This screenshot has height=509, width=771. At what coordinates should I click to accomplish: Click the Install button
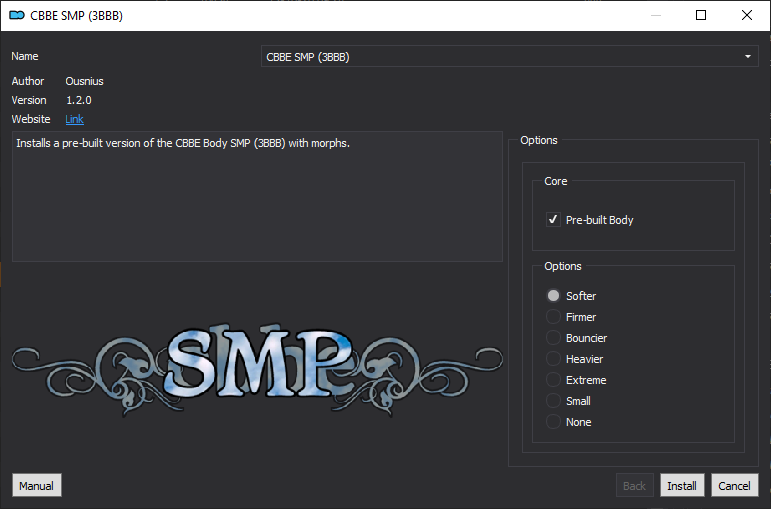coord(682,485)
